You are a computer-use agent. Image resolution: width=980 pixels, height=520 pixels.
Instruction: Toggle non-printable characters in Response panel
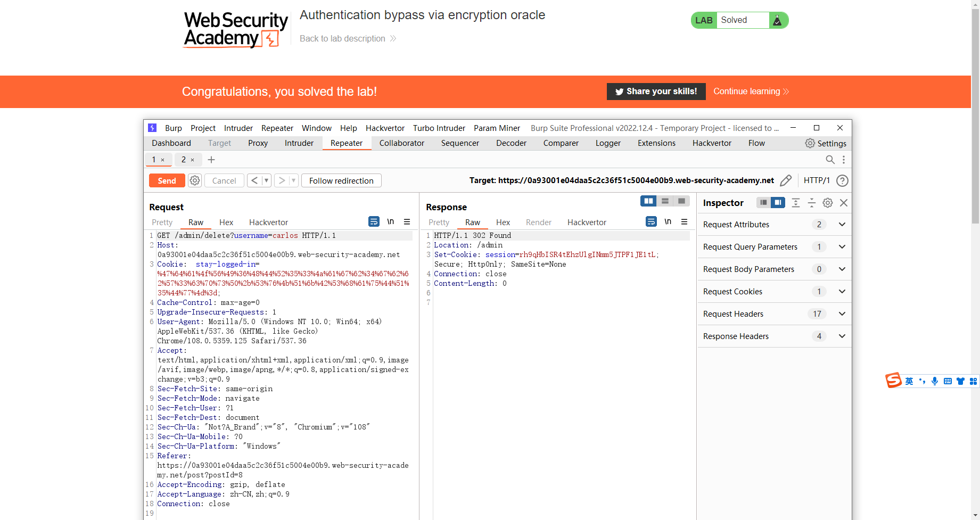[668, 221]
